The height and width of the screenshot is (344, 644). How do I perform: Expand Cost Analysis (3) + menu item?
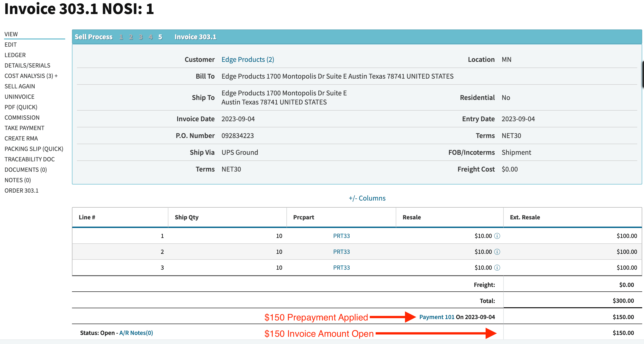tap(31, 76)
